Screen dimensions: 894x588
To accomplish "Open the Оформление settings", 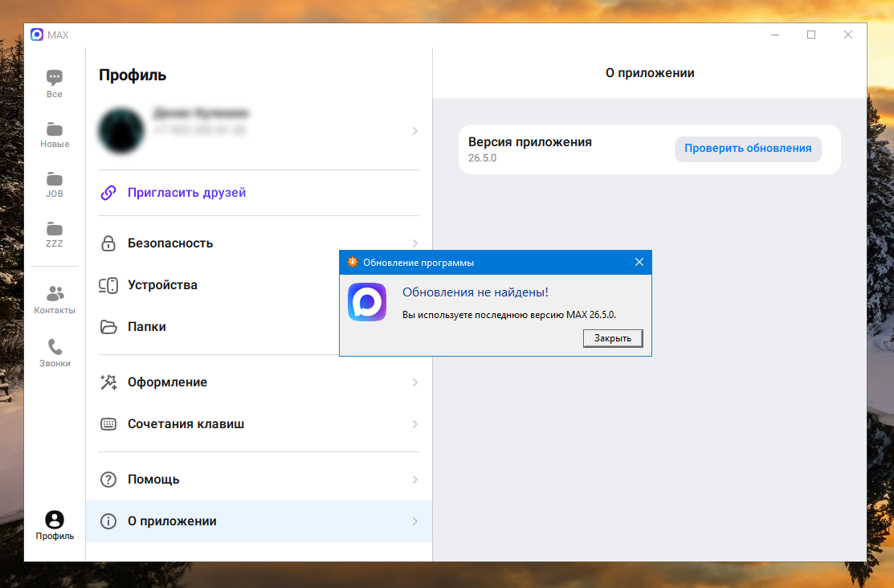I will 259,382.
